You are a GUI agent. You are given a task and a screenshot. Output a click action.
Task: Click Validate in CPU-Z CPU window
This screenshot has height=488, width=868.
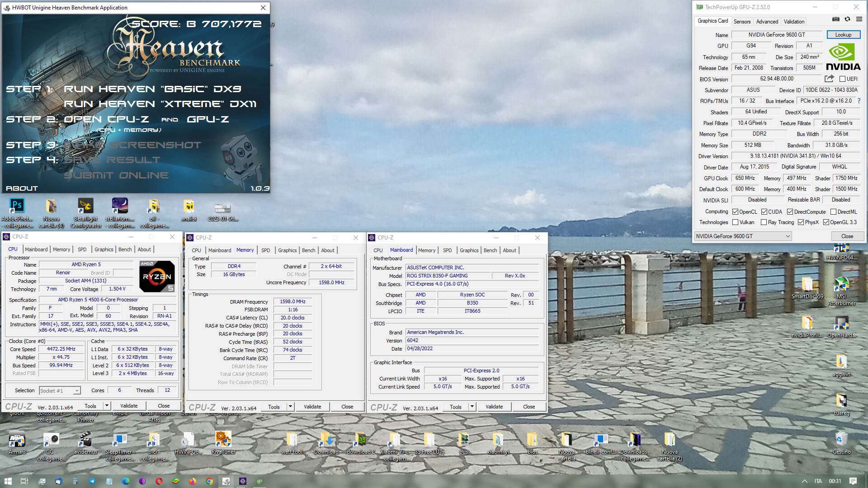coord(129,406)
